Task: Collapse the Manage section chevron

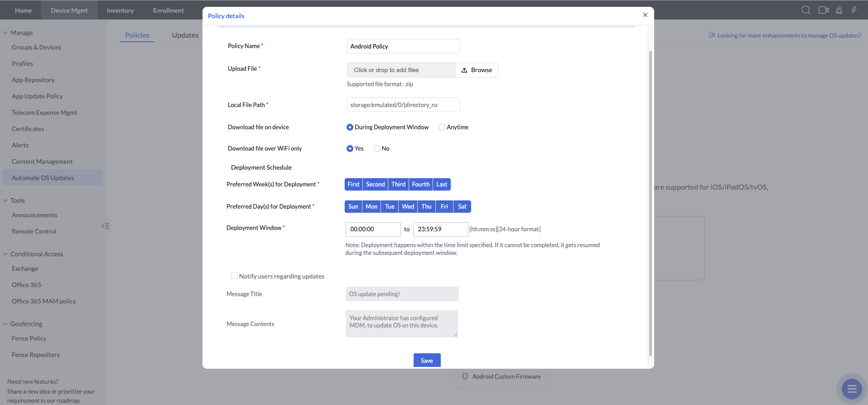Action: click(5, 33)
